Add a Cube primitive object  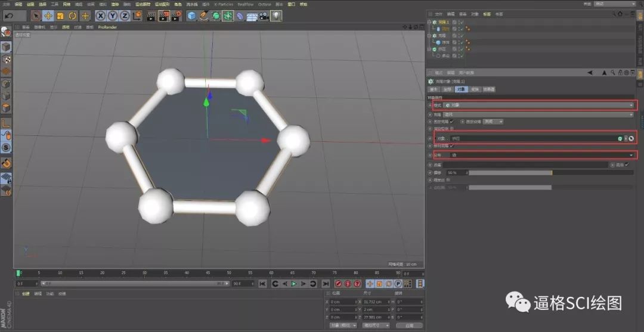pos(191,15)
